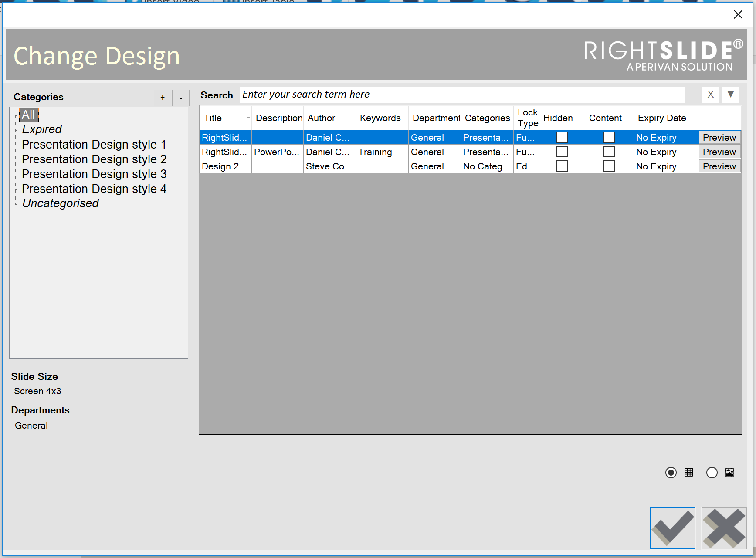Toggle Content checkbox in first RightSlid row

pyautogui.click(x=609, y=137)
